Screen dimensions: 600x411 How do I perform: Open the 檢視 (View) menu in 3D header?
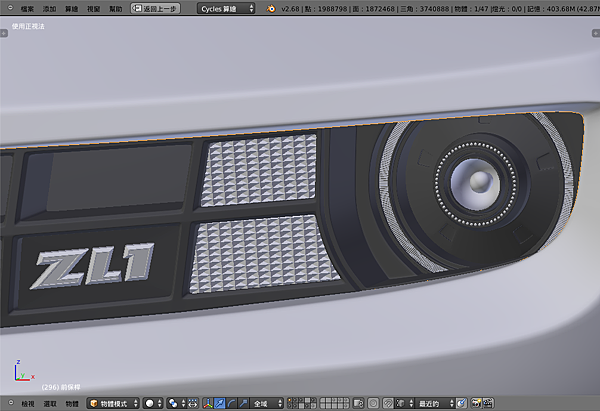click(28, 403)
